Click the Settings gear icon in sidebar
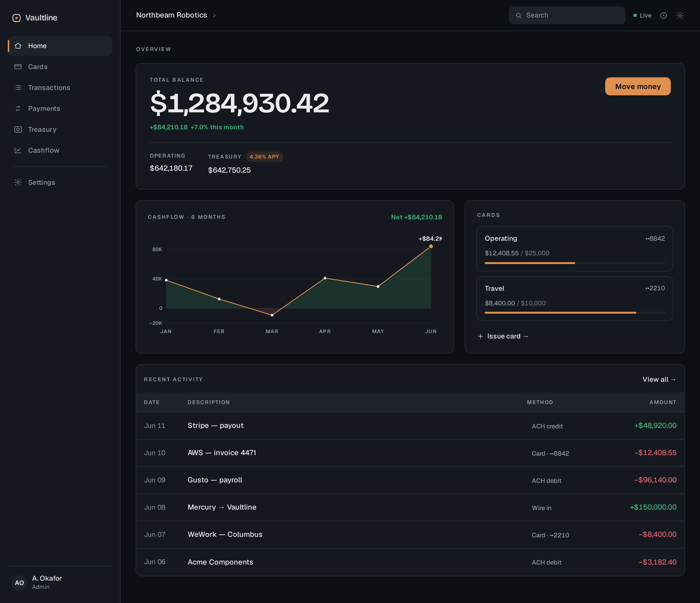Viewport: 700px width, 603px height. pyautogui.click(x=18, y=183)
